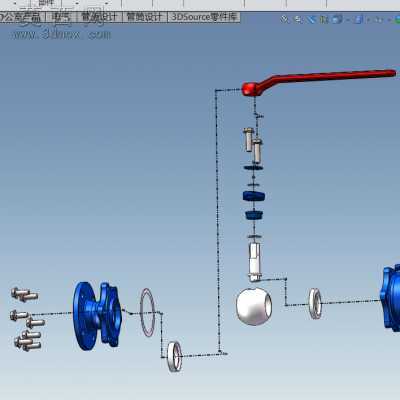Click the Previous View icon
The width and height of the screenshot is (400, 400).
[311, 20]
